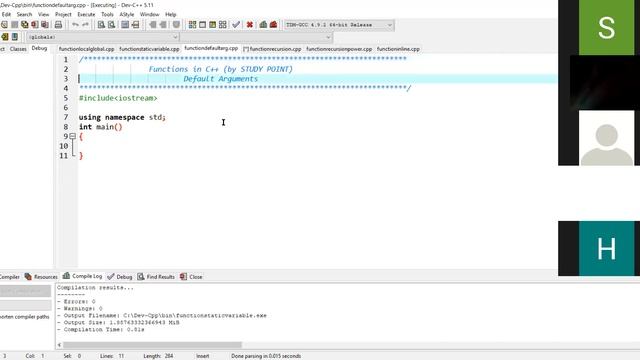
Task: Click the Run window icon
Action: 202,25
